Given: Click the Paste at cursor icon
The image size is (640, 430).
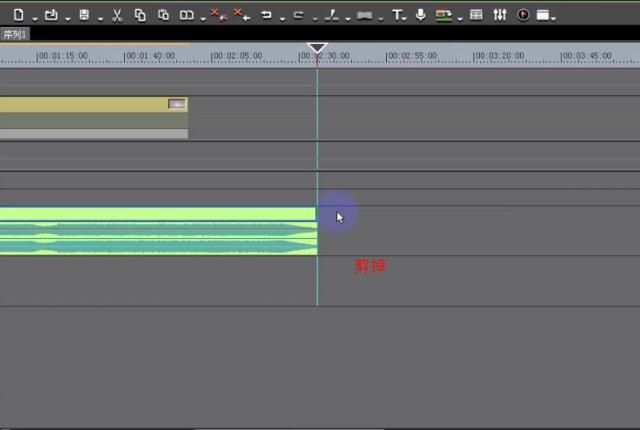Looking at the screenshot, I should click(163, 15).
